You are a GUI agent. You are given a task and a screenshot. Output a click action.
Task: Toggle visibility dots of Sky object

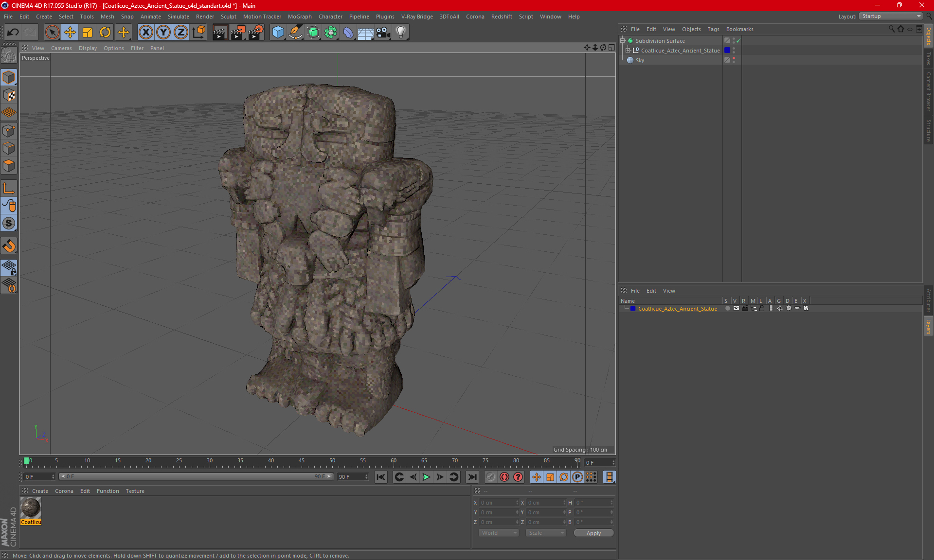(x=734, y=60)
